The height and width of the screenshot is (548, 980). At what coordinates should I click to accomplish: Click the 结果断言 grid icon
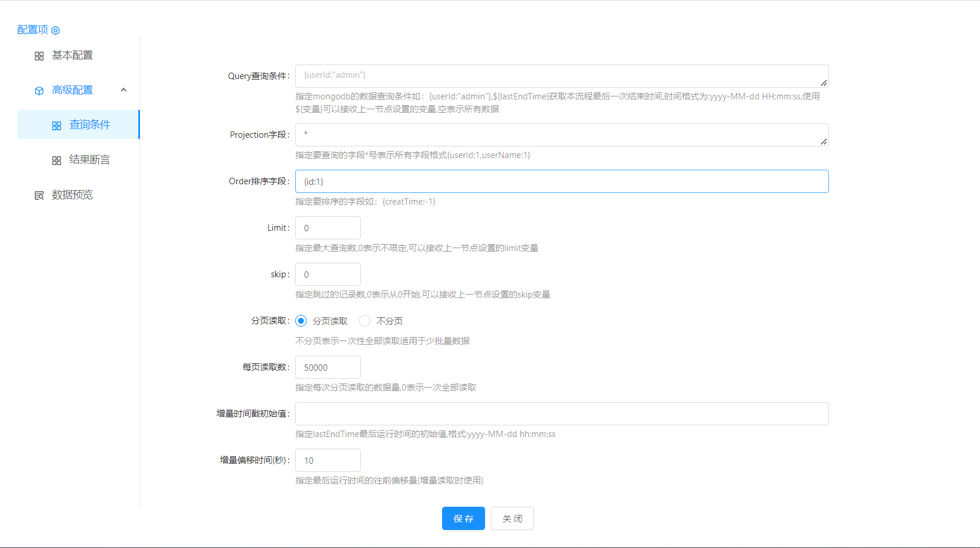click(x=56, y=160)
